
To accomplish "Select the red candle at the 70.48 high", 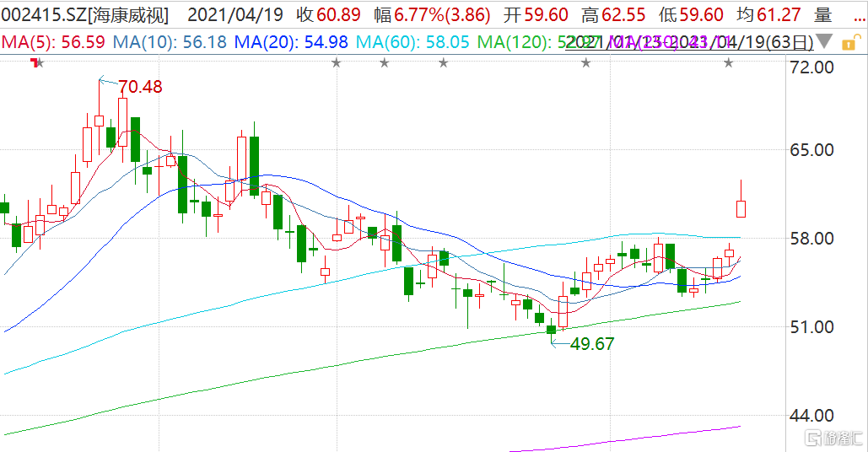I will [99, 121].
